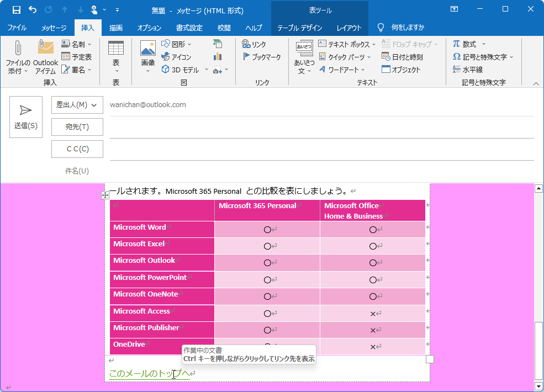Collapse the ribbon with the chevron

pyautogui.click(x=536, y=83)
